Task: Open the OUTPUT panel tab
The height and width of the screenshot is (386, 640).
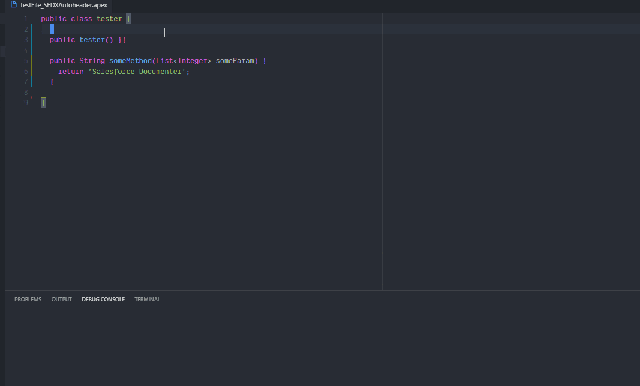Action: (x=62, y=299)
